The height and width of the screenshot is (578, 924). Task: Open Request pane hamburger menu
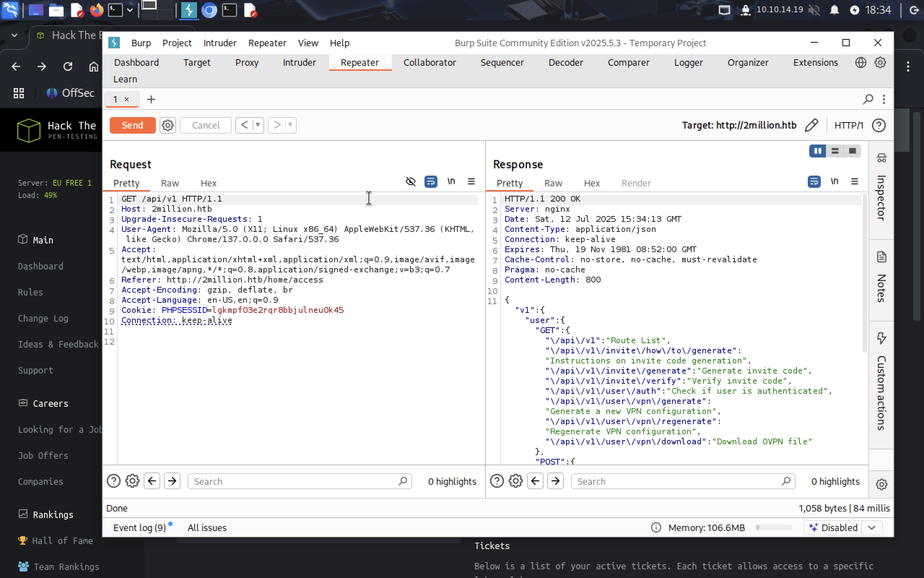471,182
